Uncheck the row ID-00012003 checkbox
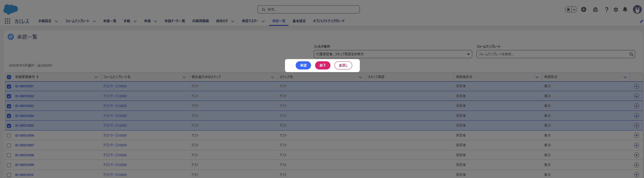644x178 pixels. tap(9, 106)
